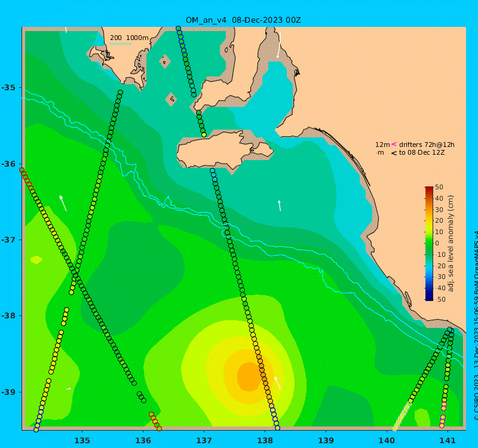Click the map title OM_an_v4 08-Dec-2023 00Z

tap(243, 20)
